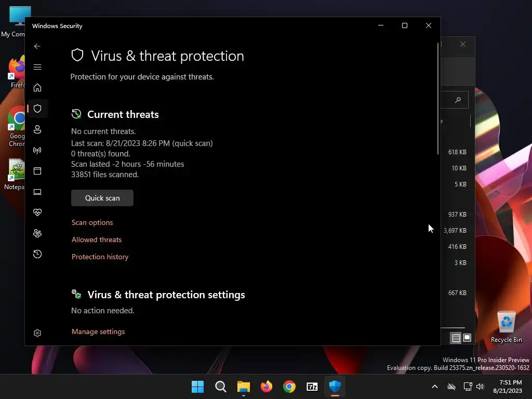The height and width of the screenshot is (399, 532).
Task: Open Account protection sidebar icon
Action: (37, 129)
